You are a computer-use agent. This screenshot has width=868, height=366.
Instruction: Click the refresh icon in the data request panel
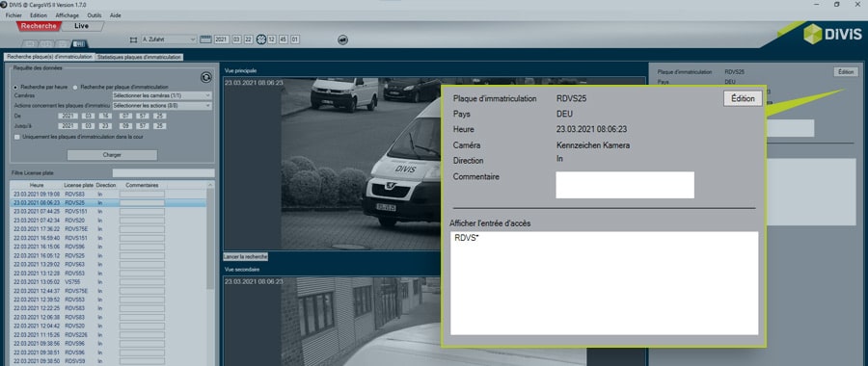pyautogui.click(x=206, y=77)
